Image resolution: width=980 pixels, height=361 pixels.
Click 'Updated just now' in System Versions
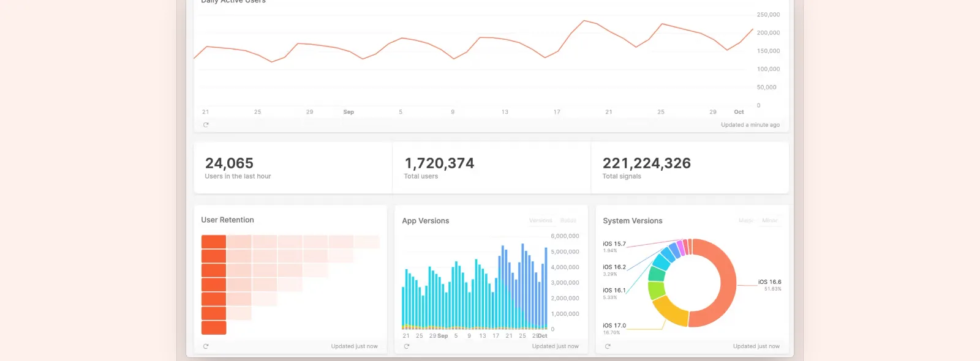[x=756, y=346]
